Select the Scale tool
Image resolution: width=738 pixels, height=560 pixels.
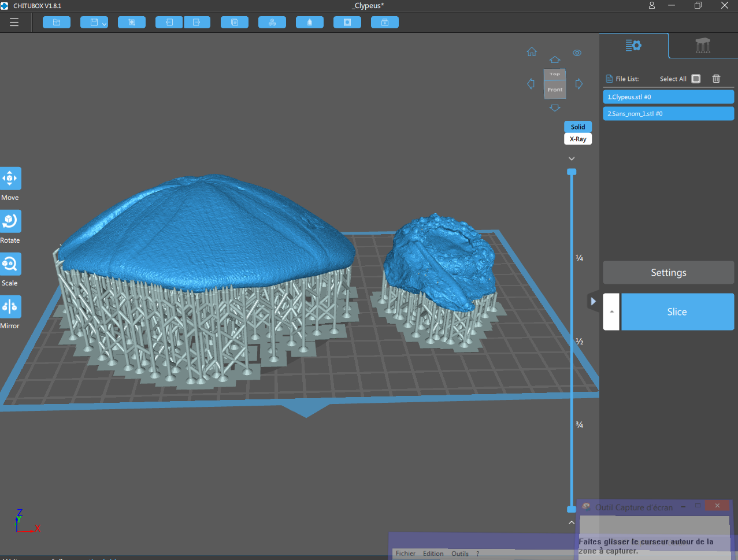[10, 264]
